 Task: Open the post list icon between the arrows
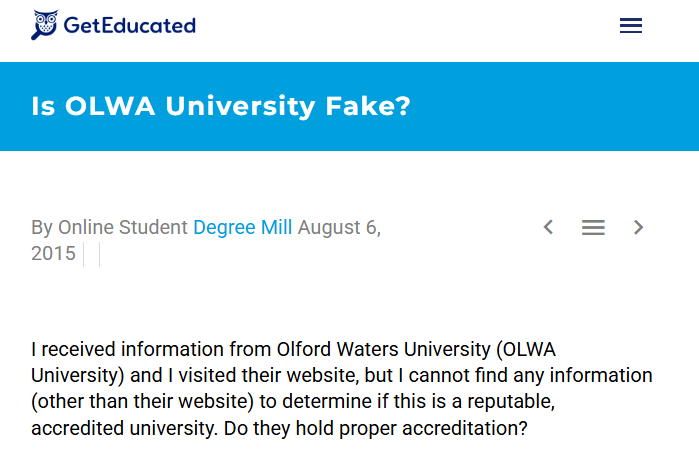point(593,228)
